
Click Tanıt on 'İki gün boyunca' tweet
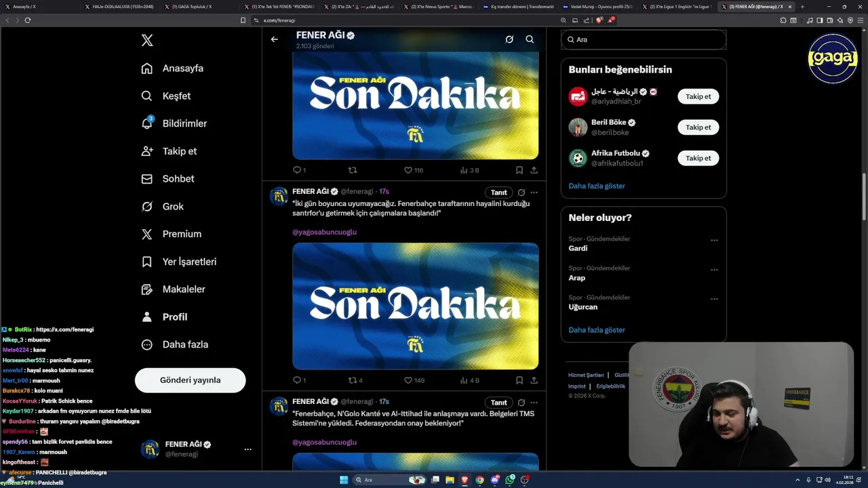click(x=499, y=192)
